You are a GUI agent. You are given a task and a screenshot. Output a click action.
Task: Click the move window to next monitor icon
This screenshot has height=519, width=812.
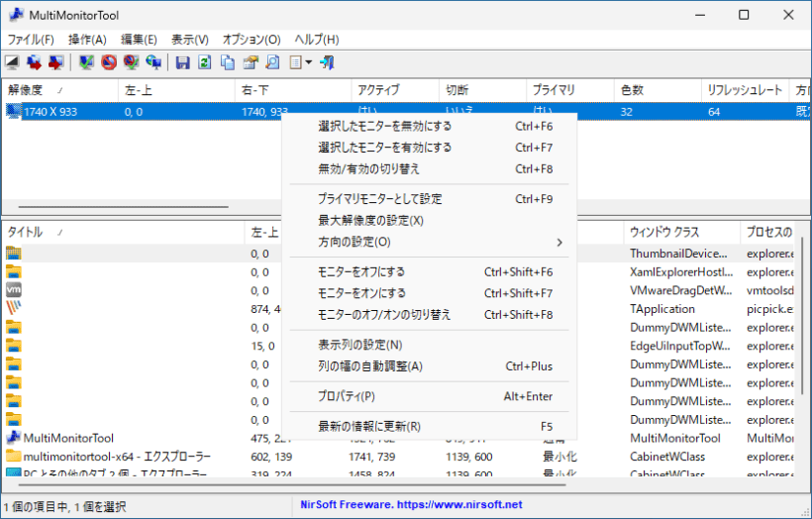(x=35, y=62)
